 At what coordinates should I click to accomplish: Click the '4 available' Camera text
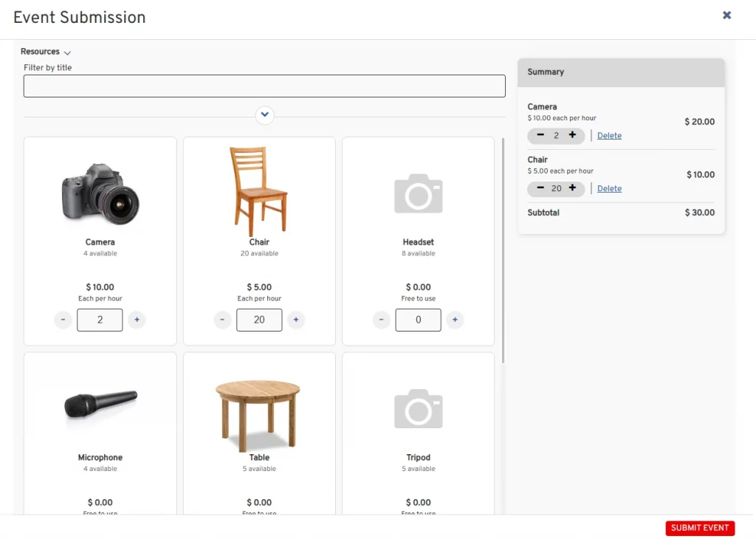tap(100, 253)
